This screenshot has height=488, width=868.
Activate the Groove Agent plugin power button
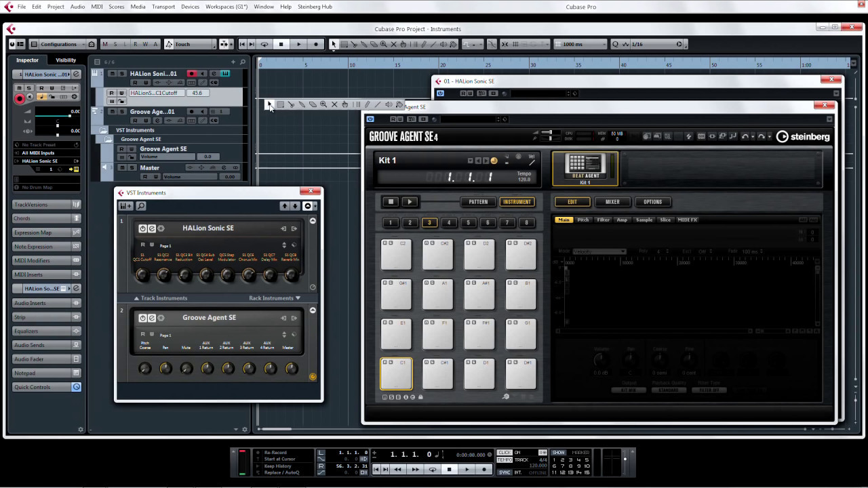(x=370, y=119)
